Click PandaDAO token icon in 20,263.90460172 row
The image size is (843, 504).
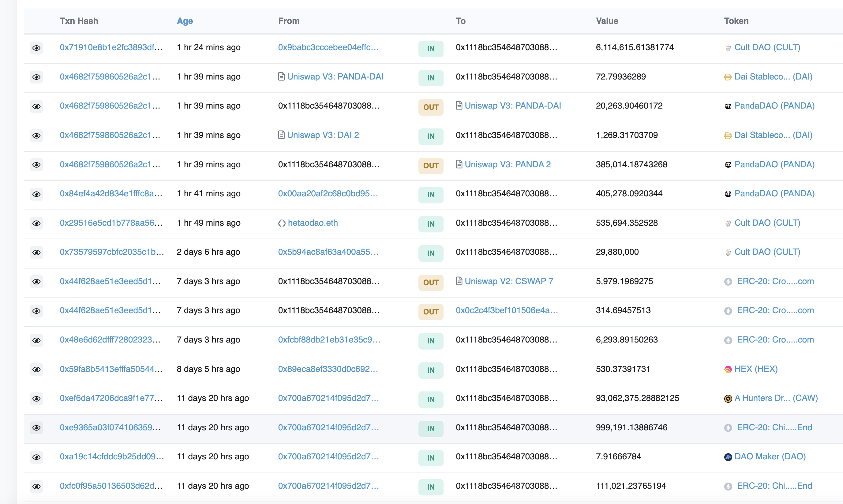pos(728,106)
